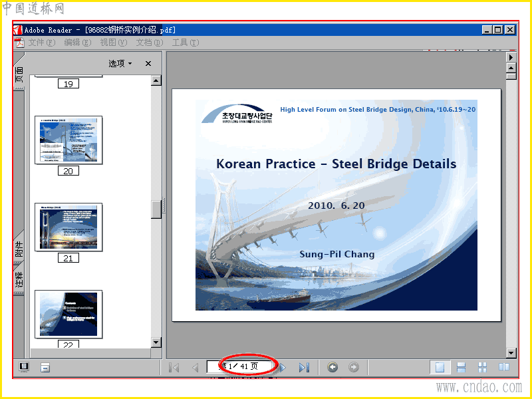
Task: Open the 工具(T) menu
Action: (186, 43)
